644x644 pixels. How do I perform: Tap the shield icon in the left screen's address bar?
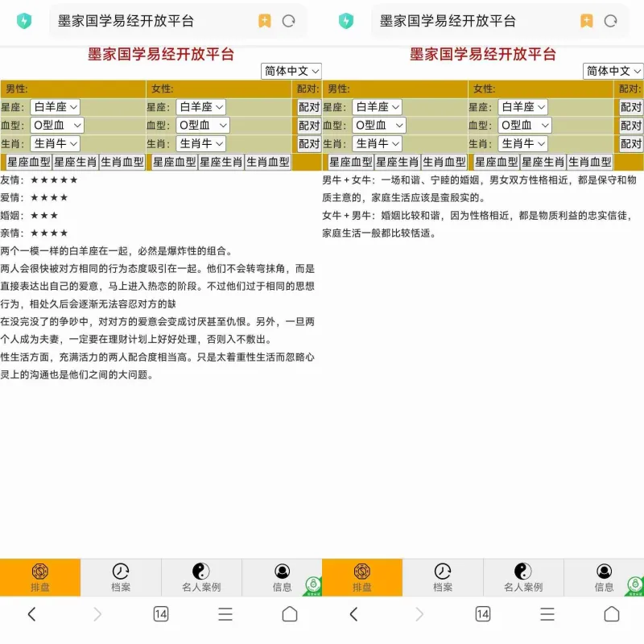pyautogui.click(x=24, y=21)
